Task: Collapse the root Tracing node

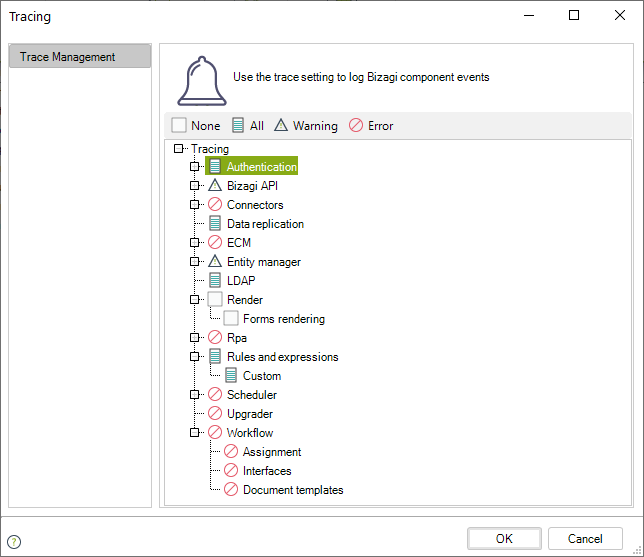Action: pos(178,148)
